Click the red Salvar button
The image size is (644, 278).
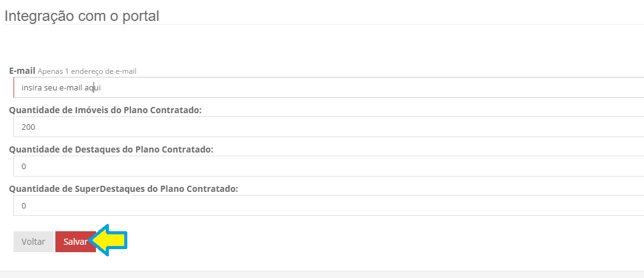76,242
